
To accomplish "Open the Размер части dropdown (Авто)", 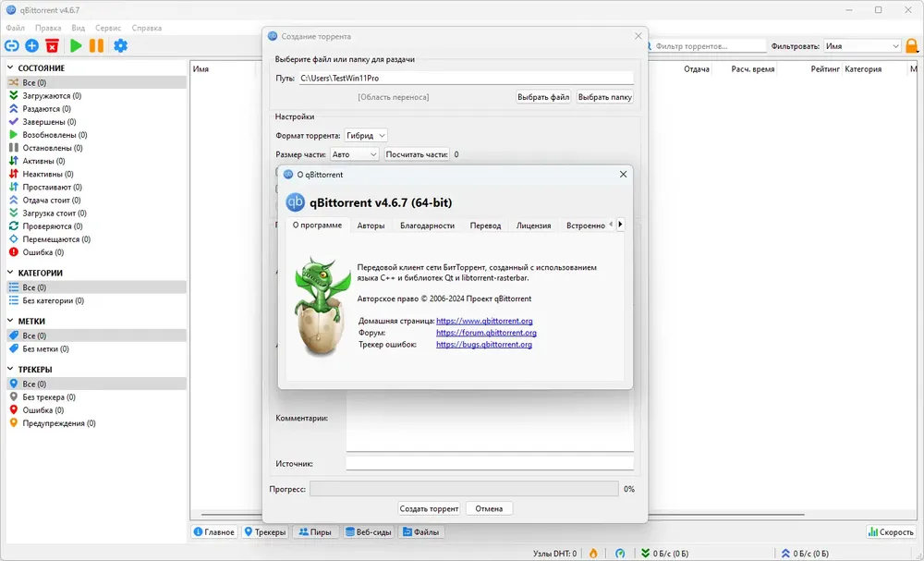I will pyautogui.click(x=355, y=154).
